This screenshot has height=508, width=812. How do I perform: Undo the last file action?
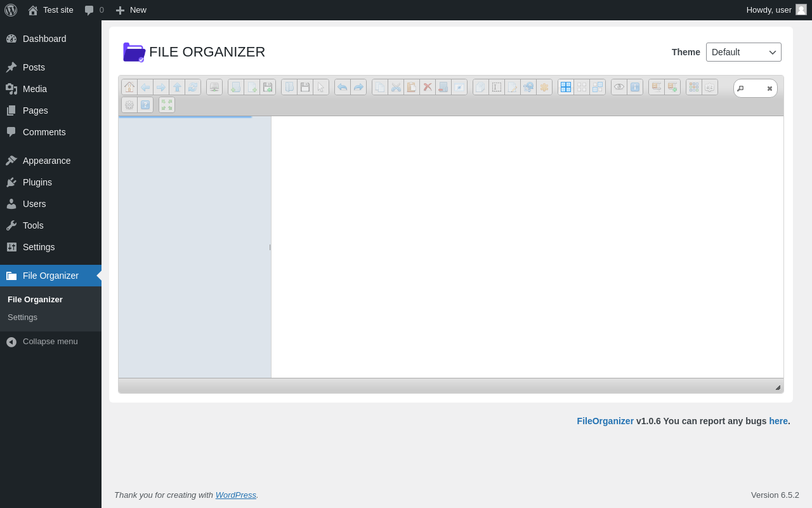[343, 87]
